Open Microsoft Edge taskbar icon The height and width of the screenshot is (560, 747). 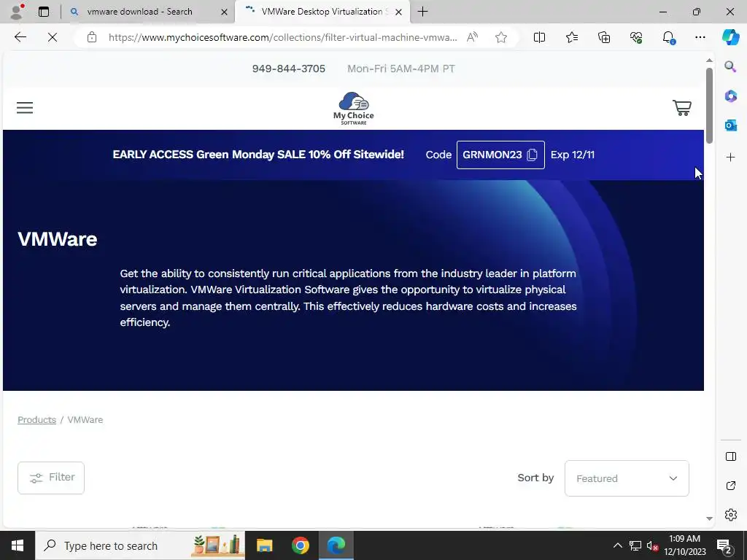click(336, 545)
